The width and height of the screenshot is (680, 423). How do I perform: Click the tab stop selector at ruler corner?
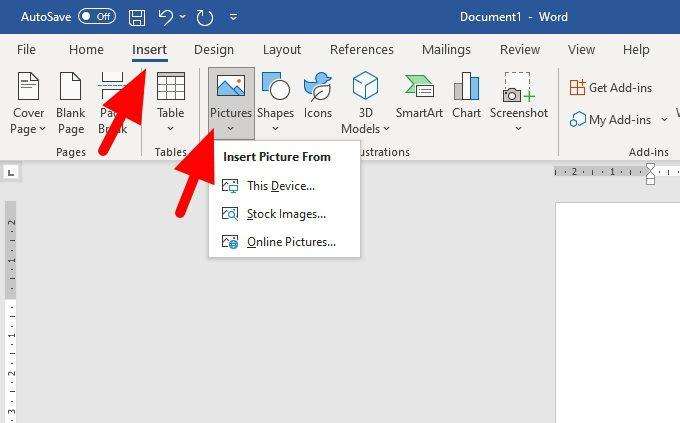pos(11,173)
